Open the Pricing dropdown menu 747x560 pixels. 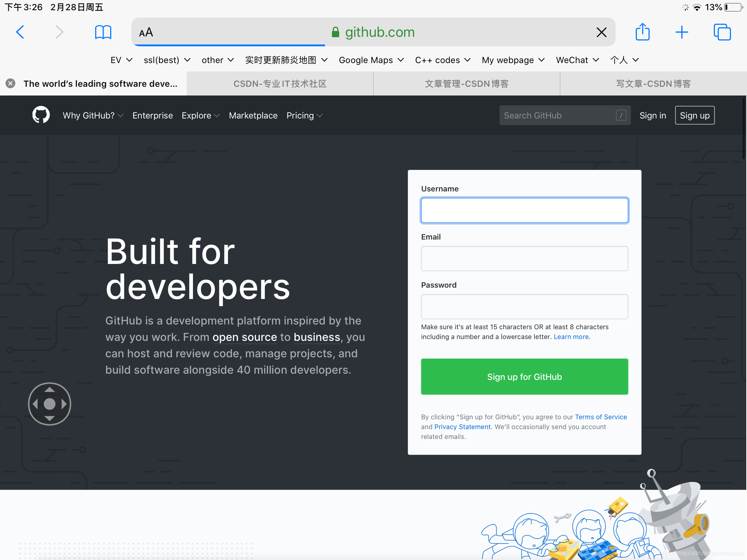[x=305, y=115]
